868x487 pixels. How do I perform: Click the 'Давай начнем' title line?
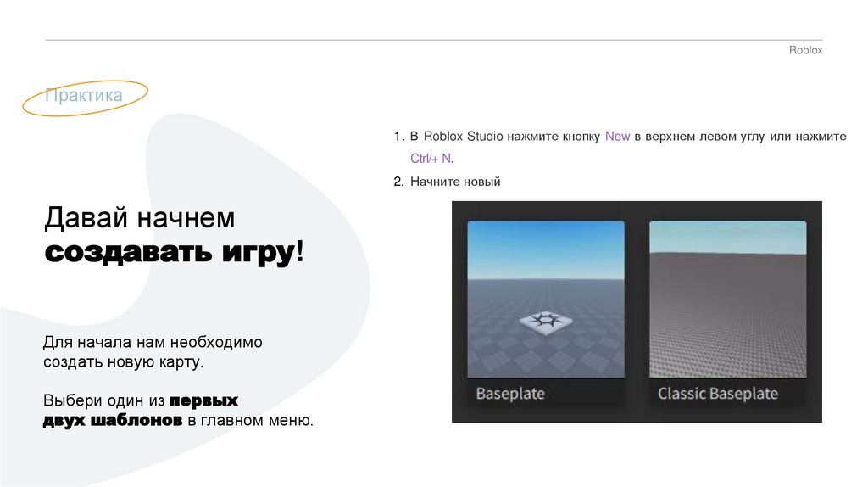tap(140, 217)
